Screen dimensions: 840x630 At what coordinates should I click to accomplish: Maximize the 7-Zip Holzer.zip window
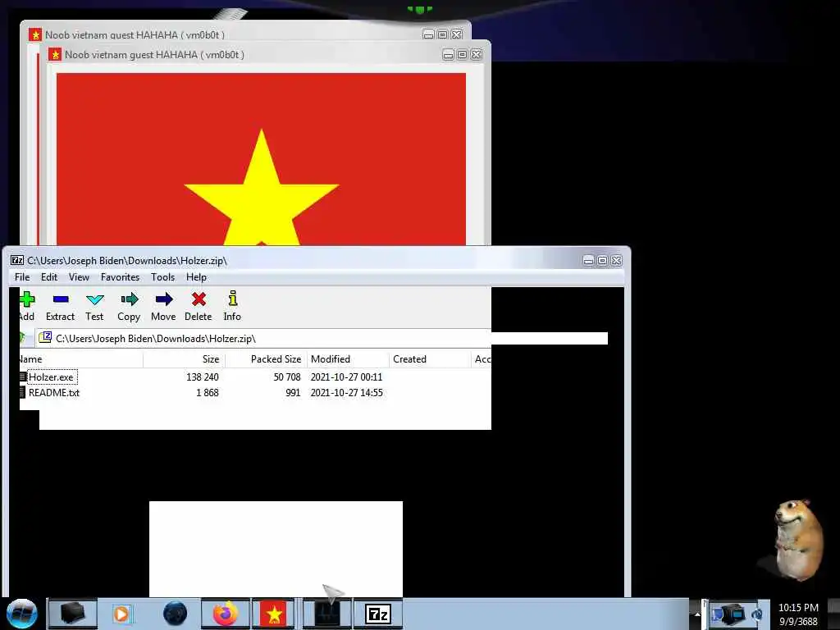(602, 260)
